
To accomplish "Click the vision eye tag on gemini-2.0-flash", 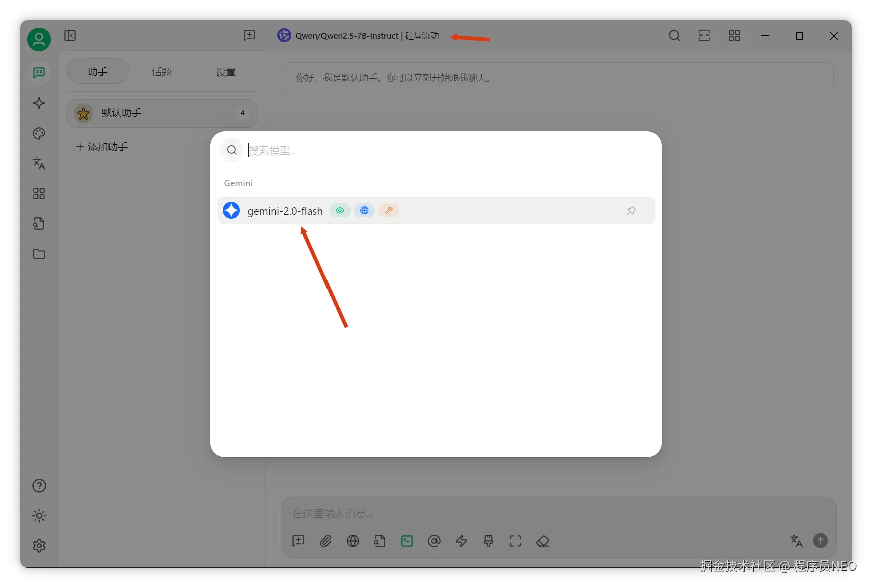I will (340, 211).
